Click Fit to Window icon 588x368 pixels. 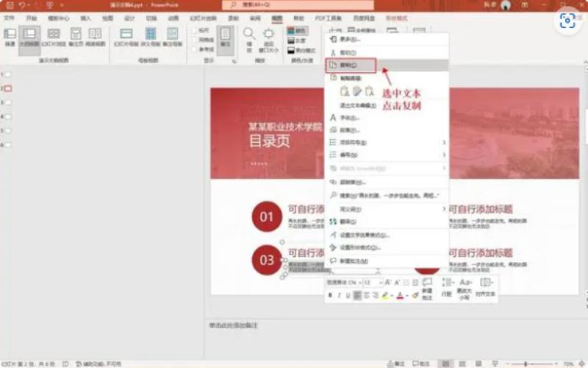268,40
